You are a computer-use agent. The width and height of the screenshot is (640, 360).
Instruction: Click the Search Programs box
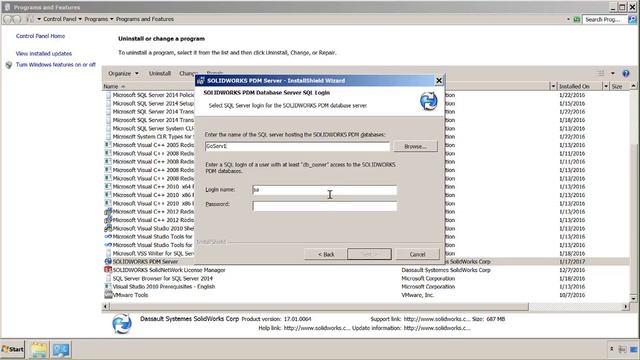tap(604, 19)
